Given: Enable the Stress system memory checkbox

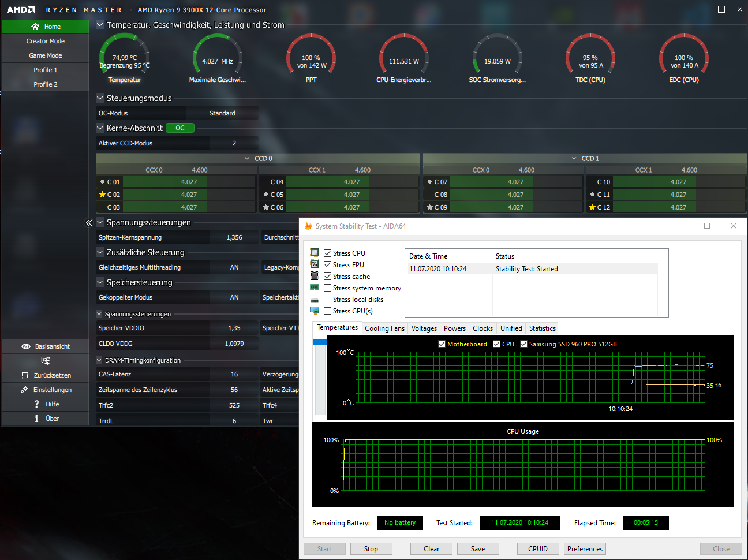Looking at the screenshot, I should 328,288.
